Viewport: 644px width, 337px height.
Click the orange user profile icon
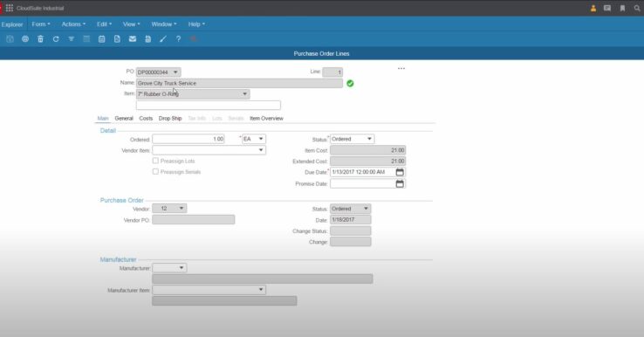593,8
